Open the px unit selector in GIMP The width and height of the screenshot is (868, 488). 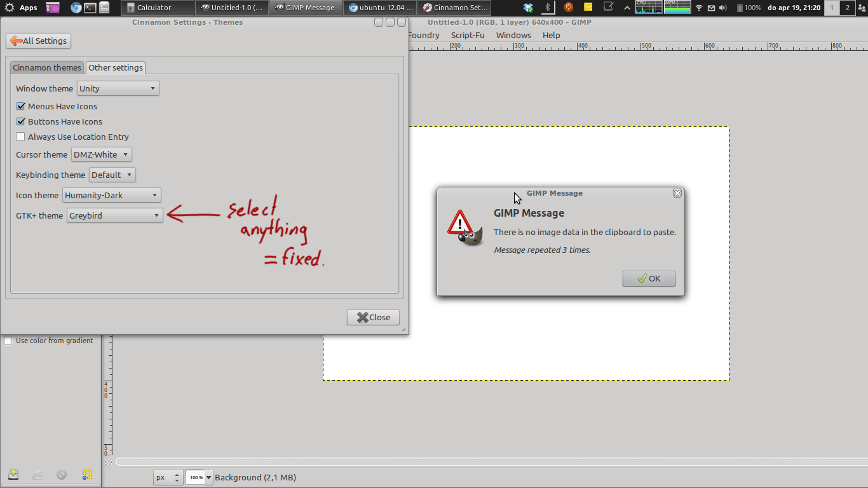(x=168, y=477)
